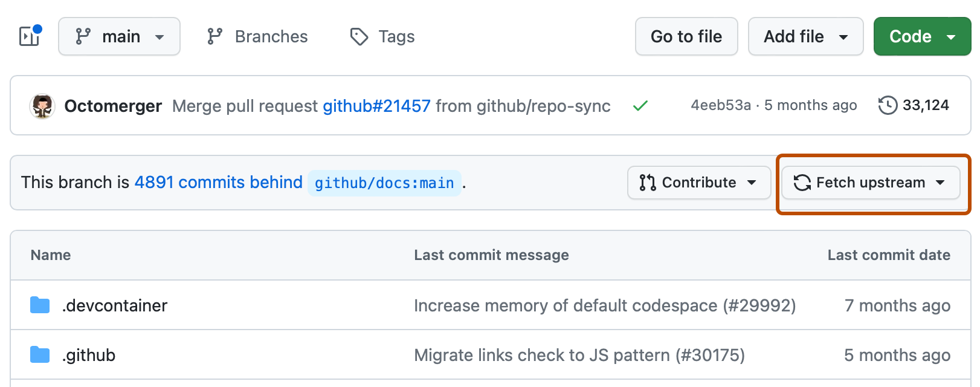
Task: Expand the file tree sidebar icon
Action: tap(30, 36)
